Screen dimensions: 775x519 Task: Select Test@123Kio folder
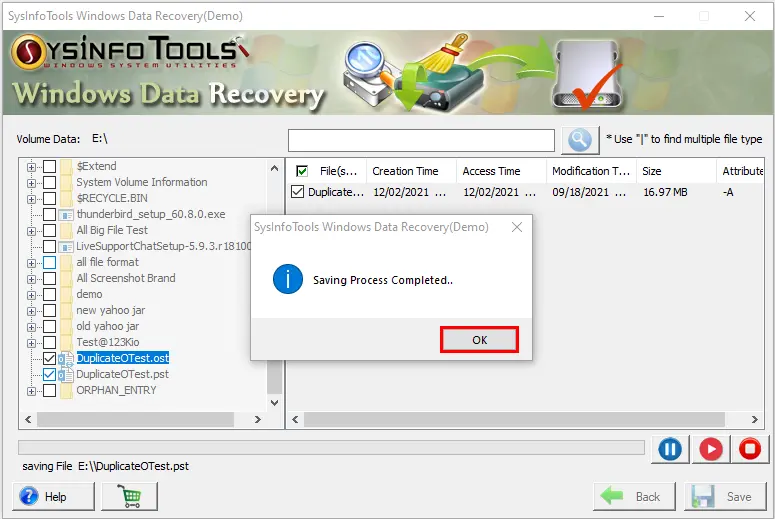coord(108,342)
